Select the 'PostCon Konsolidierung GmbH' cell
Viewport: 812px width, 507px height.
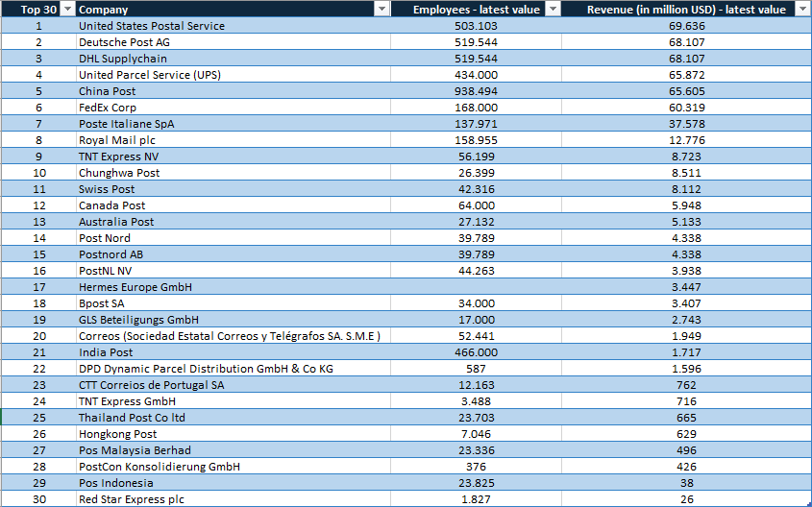[x=234, y=466]
